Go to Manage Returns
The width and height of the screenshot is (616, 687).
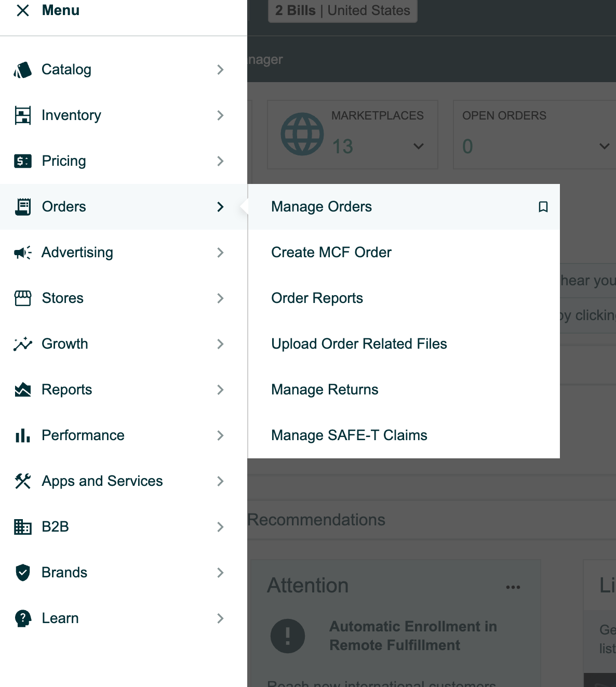(x=325, y=390)
